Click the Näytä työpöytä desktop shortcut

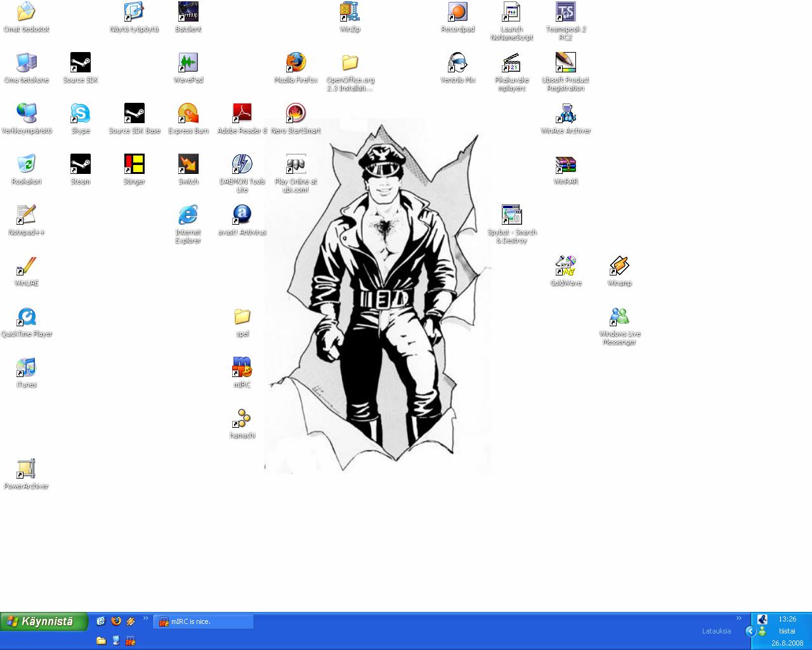[x=134, y=17]
